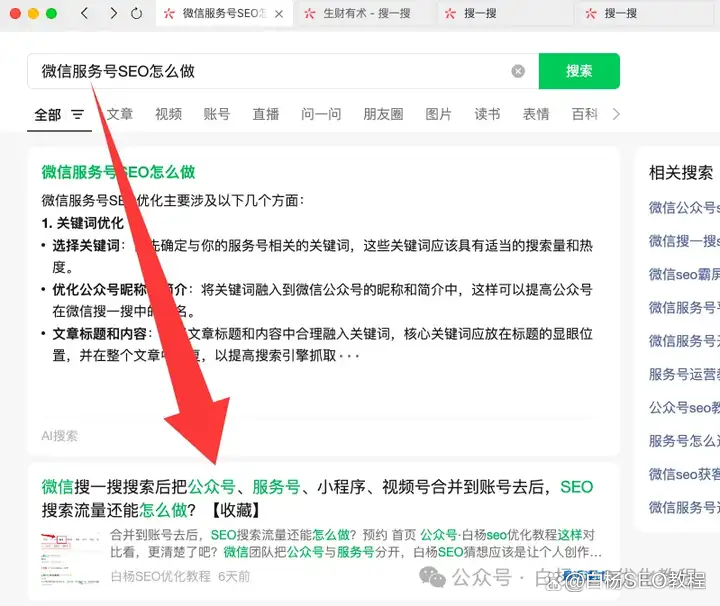Click source 白杨SEO优化教程
The image size is (720, 606).
[161, 576]
